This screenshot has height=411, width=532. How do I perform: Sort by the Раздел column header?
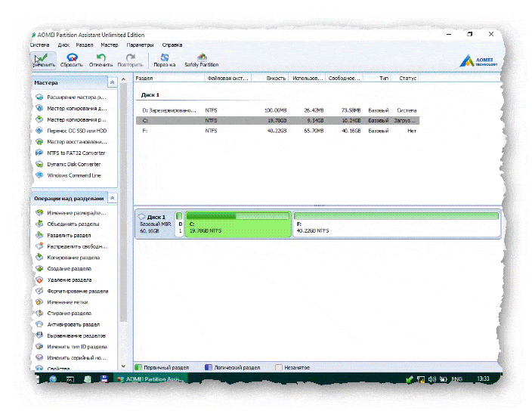click(169, 79)
